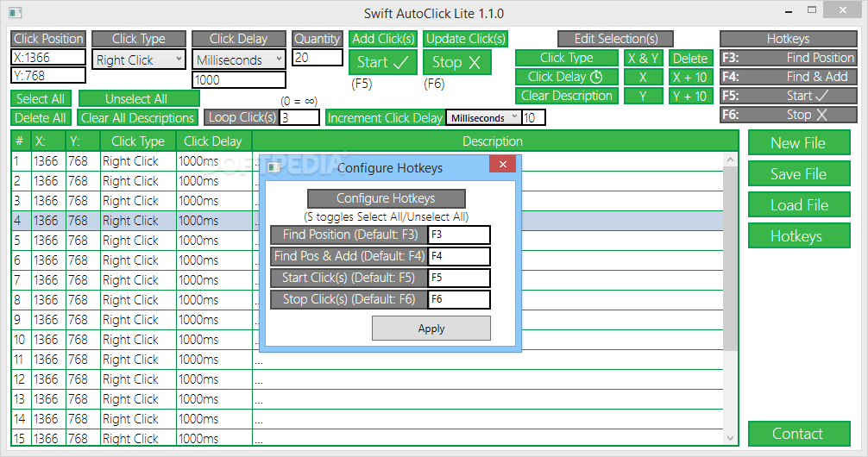
Task: Click the Add Click(s) button
Action: point(383,39)
